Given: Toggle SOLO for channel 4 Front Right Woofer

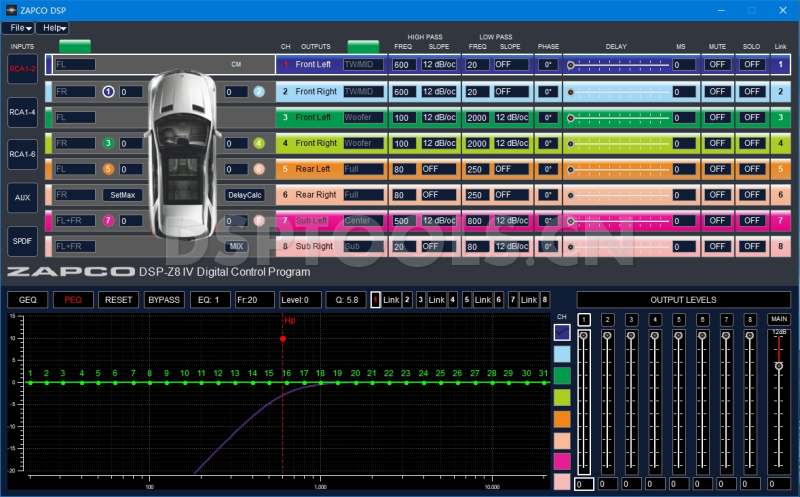Looking at the screenshot, I should [x=752, y=143].
